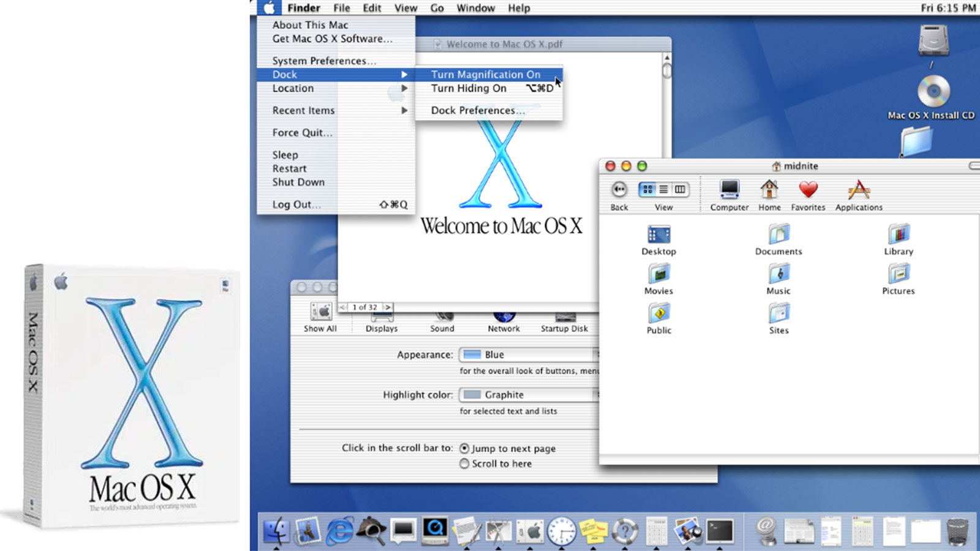Launch Internet Explorer from the Dock
The width and height of the screenshot is (980, 551).
(x=339, y=531)
